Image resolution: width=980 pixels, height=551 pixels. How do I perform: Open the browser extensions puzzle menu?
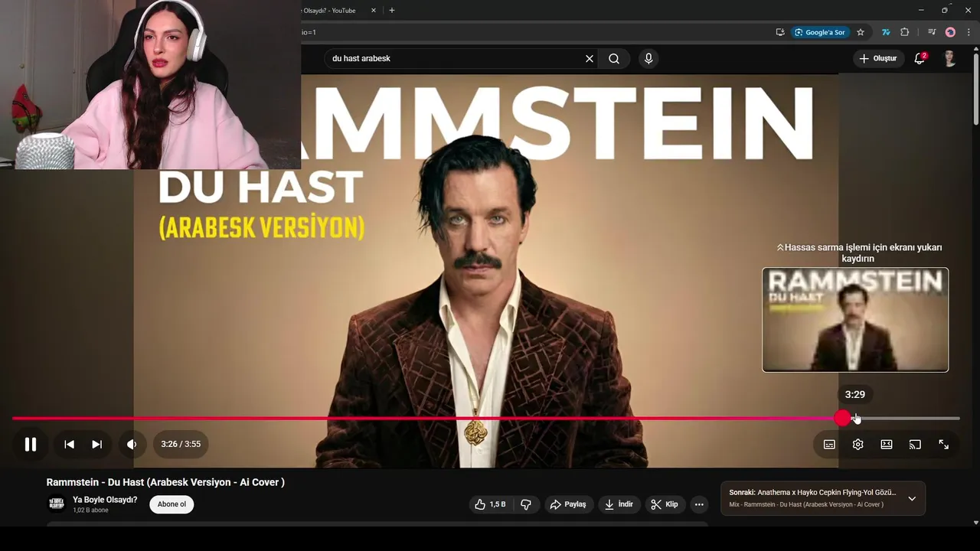coord(905,32)
